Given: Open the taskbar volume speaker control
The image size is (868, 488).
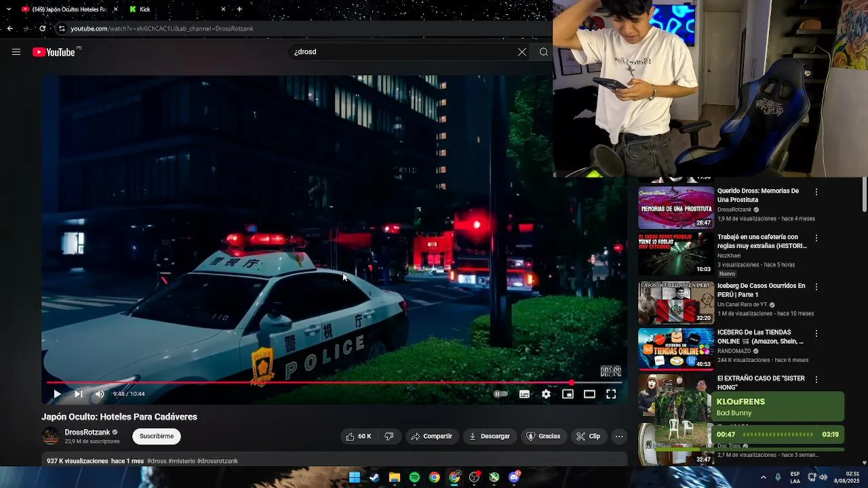Looking at the screenshot, I should pos(823,477).
